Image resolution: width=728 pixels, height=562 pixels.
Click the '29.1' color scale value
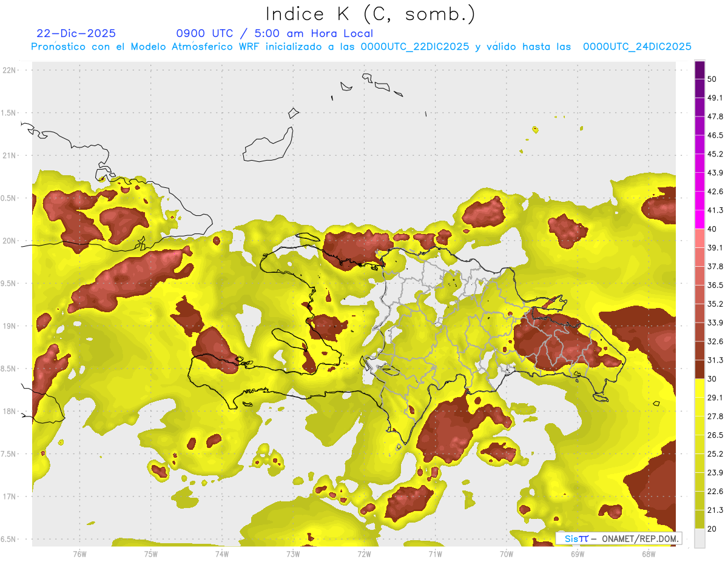click(715, 398)
